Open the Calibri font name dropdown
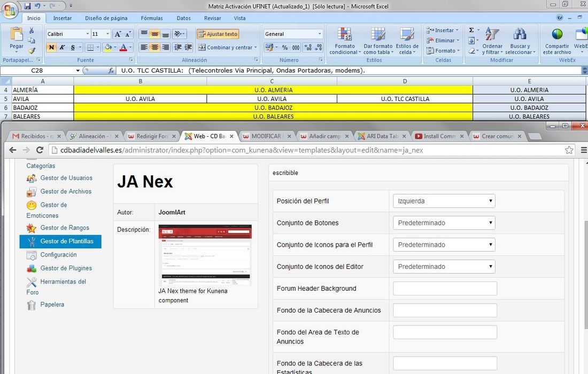588x374 pixels. click(x=88, y=34)
